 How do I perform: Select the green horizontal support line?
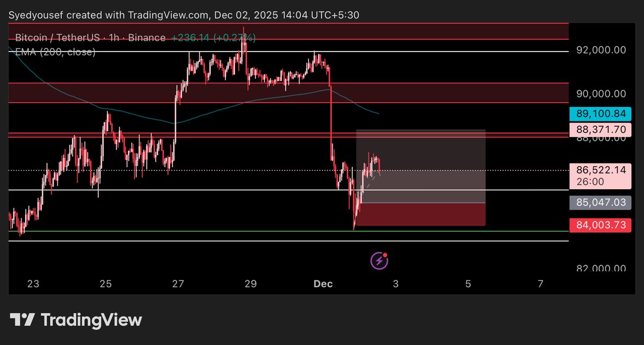(x=288, y=231)
